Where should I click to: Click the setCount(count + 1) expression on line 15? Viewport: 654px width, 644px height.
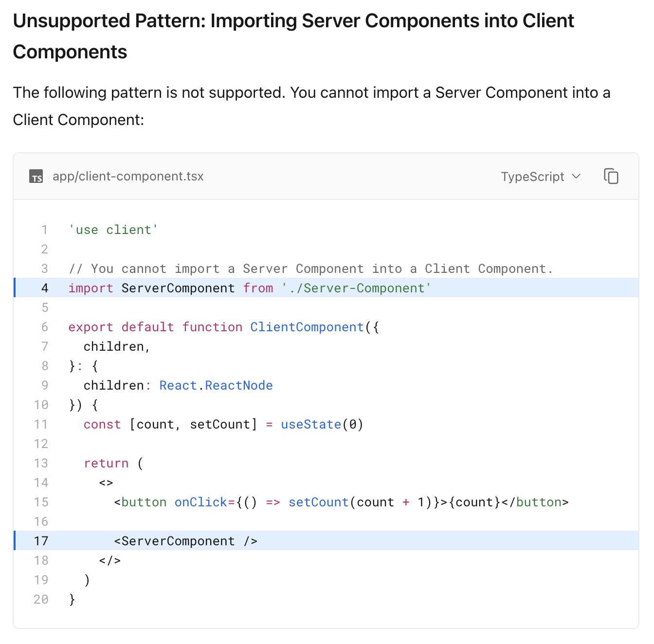(360, 502)
